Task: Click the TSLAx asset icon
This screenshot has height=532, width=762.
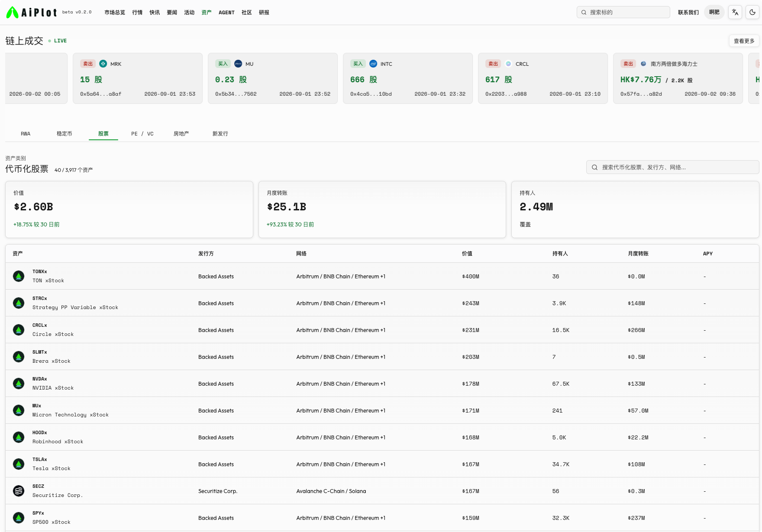Action: (x=19, y=464)
